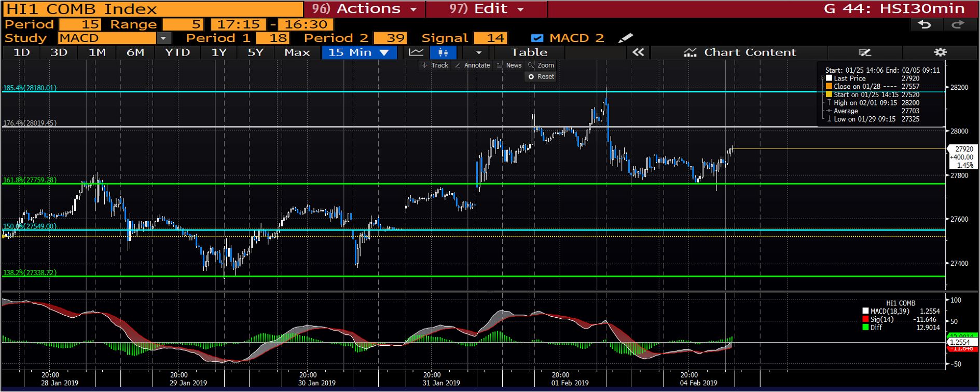This screenshot has width=980, height=392.
Task: Collapse the Last Price legend tree
Action: tap(822, 78)
